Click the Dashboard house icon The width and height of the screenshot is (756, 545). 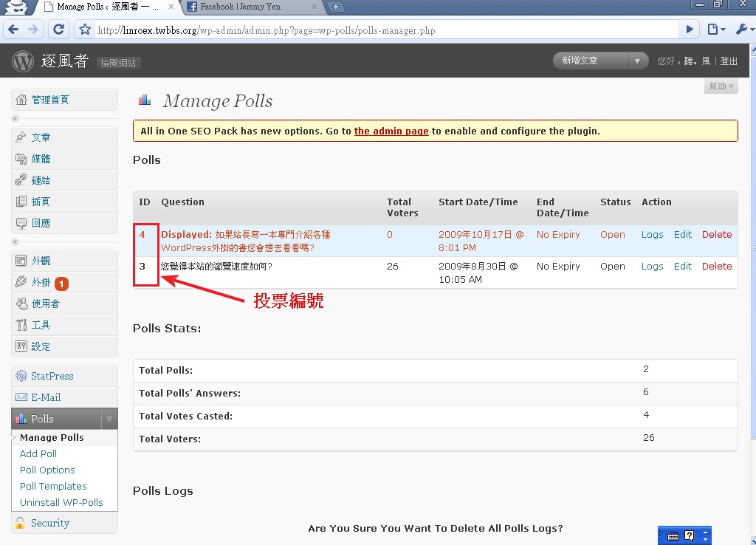21,100
